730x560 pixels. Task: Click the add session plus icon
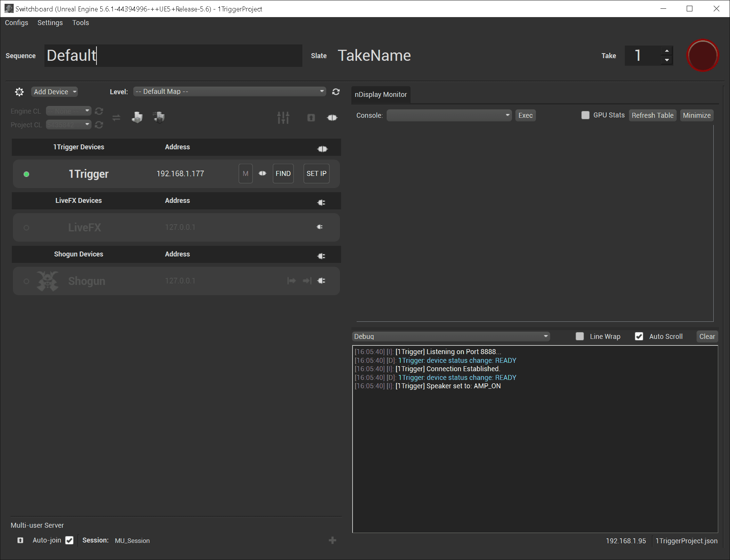[x=332, y=540]
